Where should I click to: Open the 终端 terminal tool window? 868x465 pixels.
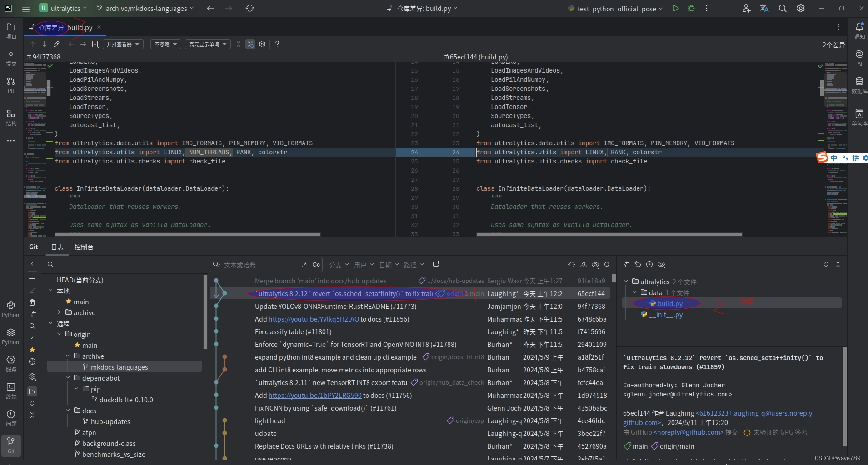tap(11, 391)
